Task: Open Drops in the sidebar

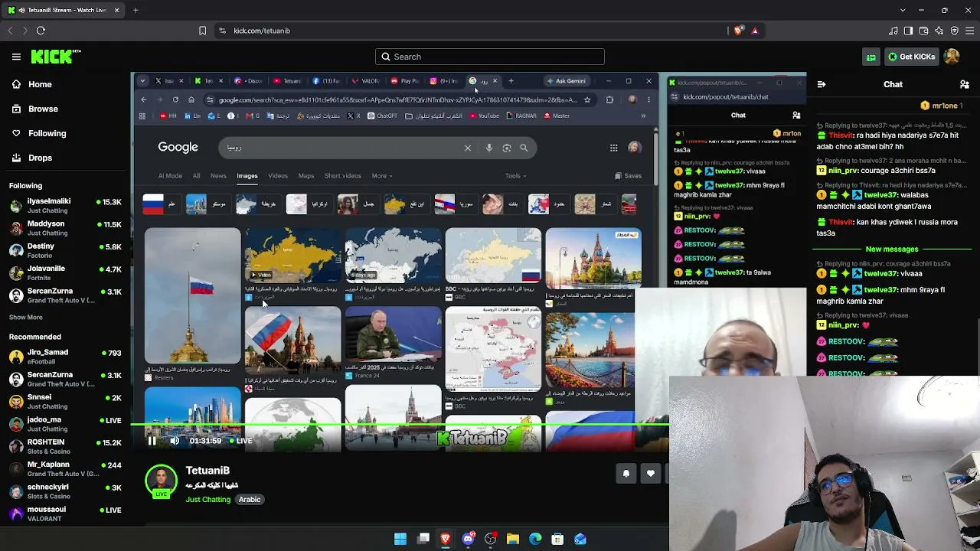Action: 32,158
